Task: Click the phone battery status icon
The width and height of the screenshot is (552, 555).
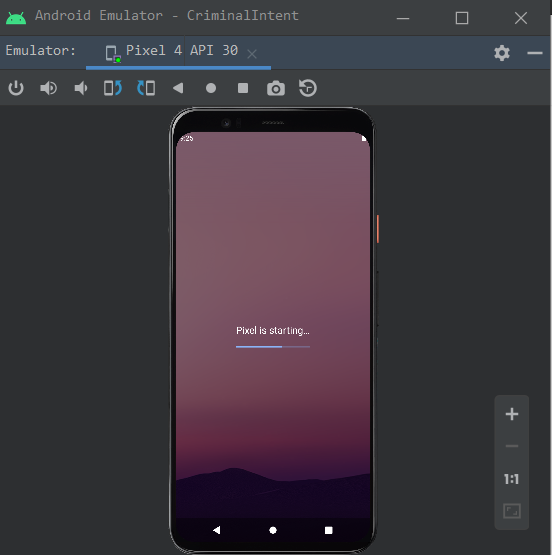Action: pos(364,138)
